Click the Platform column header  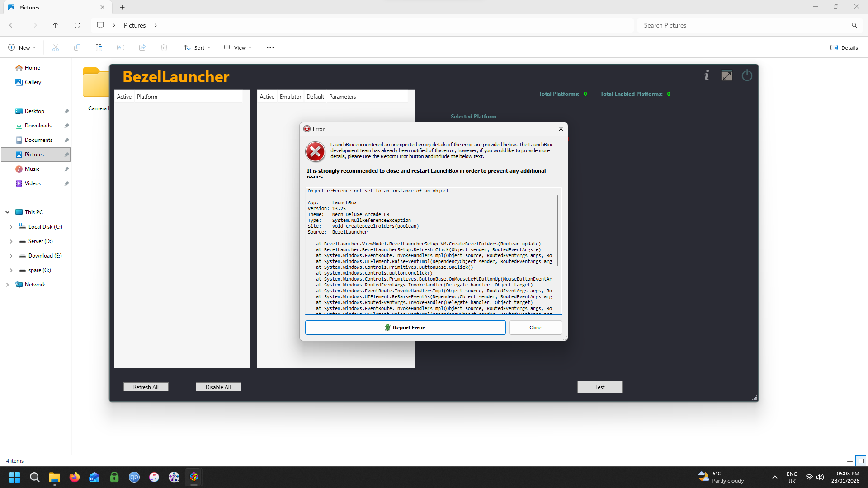point(147,97)
